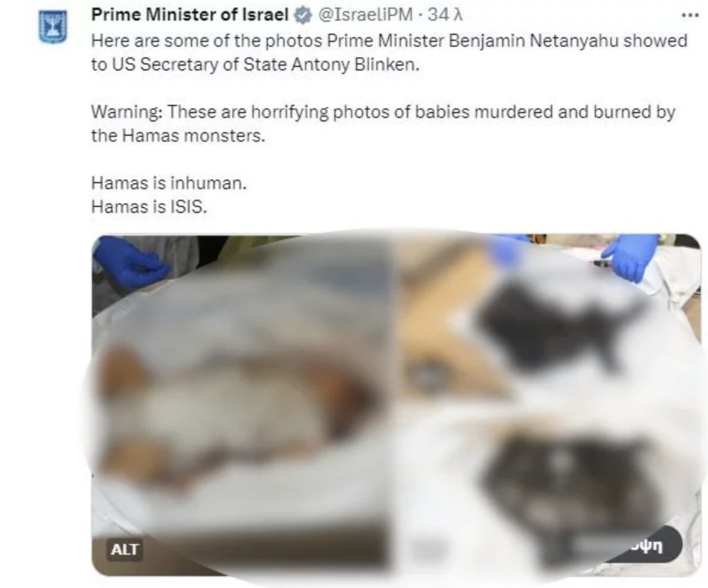Open the Israeli emblem profile avatar
The height and width of the screenshot is (588, 708).
coord(53,26)
